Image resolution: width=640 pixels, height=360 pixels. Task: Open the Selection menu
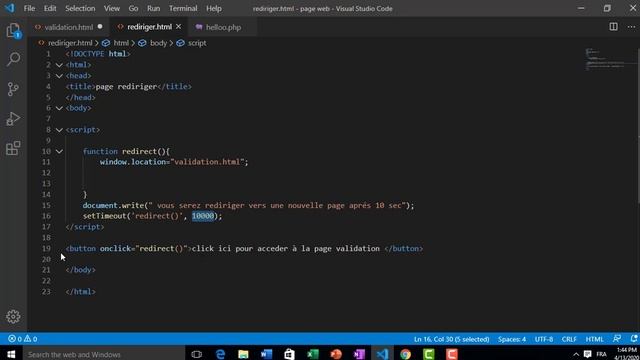[80, 8]
